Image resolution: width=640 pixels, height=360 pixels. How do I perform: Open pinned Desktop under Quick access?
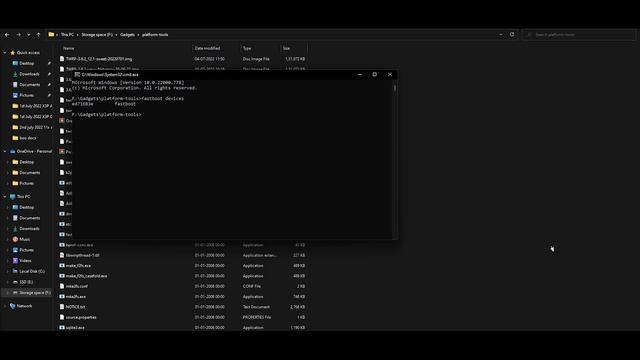pyautogui.click(x=27, y=63)
